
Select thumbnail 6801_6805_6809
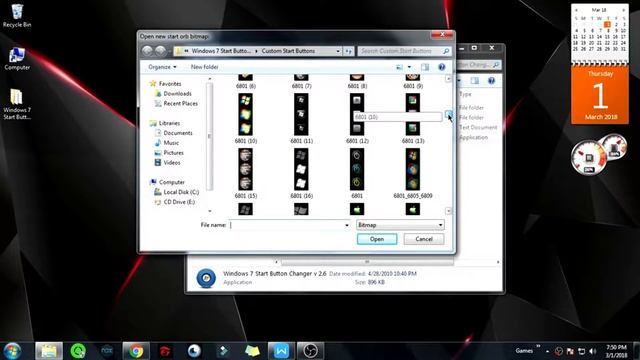413,173
